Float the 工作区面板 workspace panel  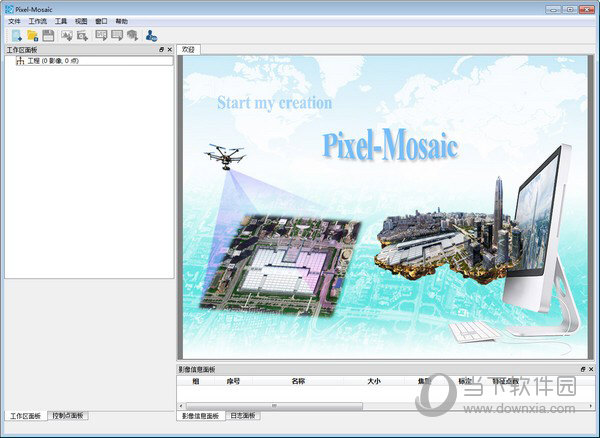pos(161,50)
